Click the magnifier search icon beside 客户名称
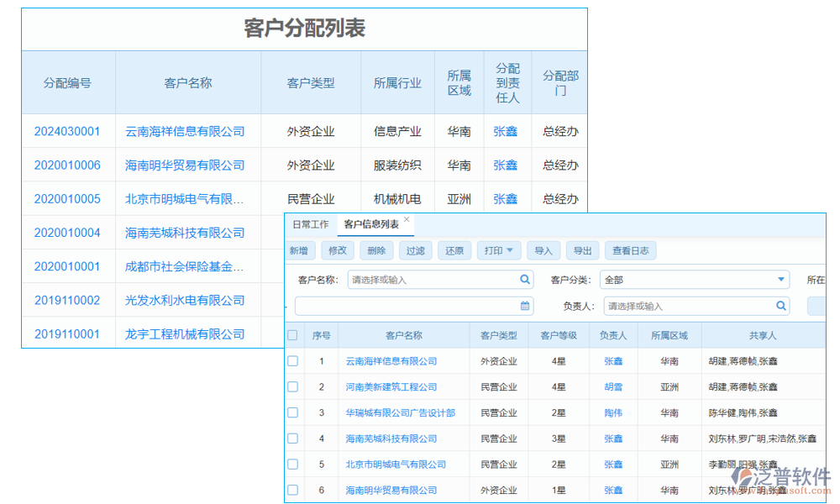 527,279
